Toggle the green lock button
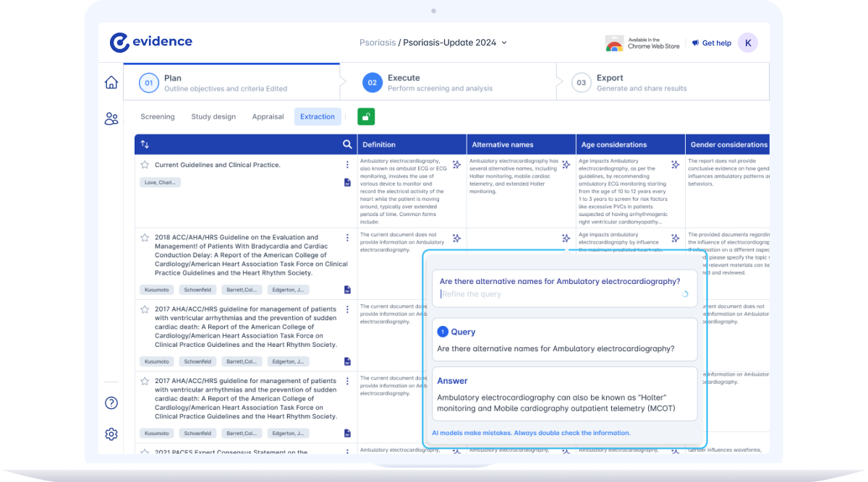The image size is (868, 482). (366, 117)
